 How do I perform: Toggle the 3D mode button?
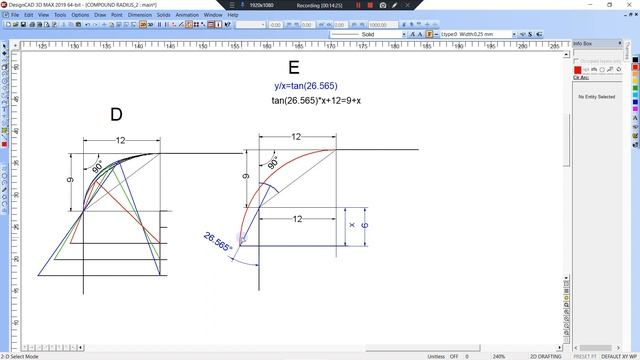(150, 24)
